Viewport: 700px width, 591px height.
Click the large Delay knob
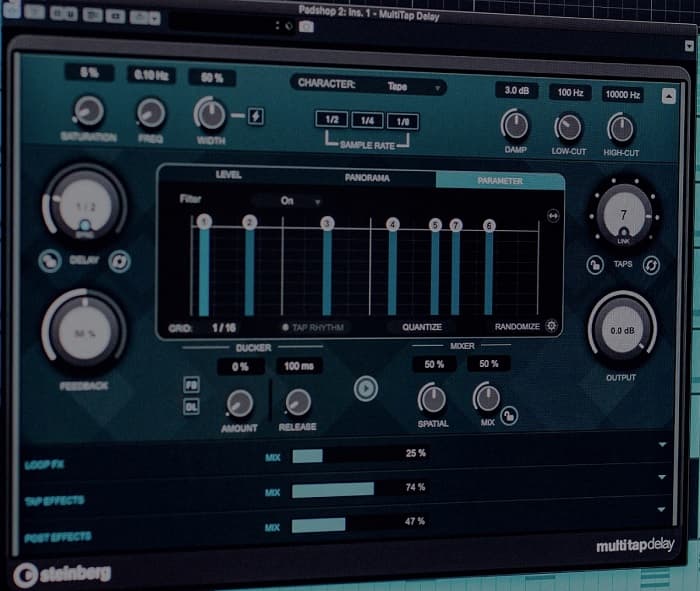pos(84,207)
